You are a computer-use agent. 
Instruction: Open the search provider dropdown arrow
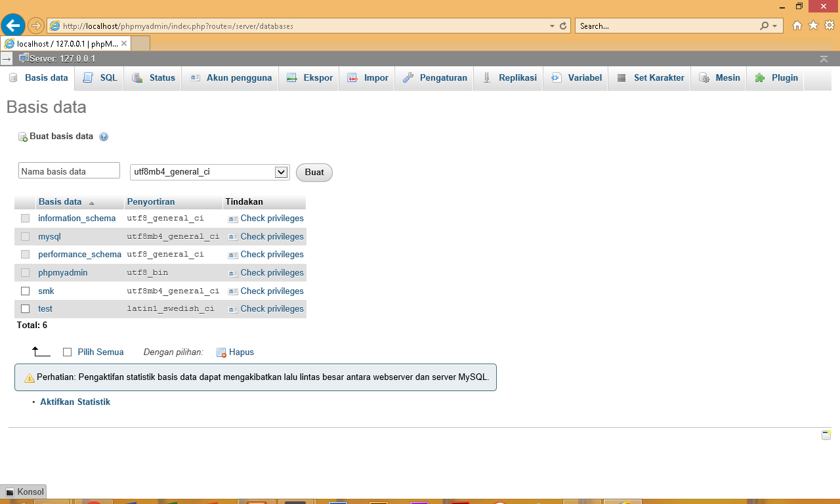775,26
